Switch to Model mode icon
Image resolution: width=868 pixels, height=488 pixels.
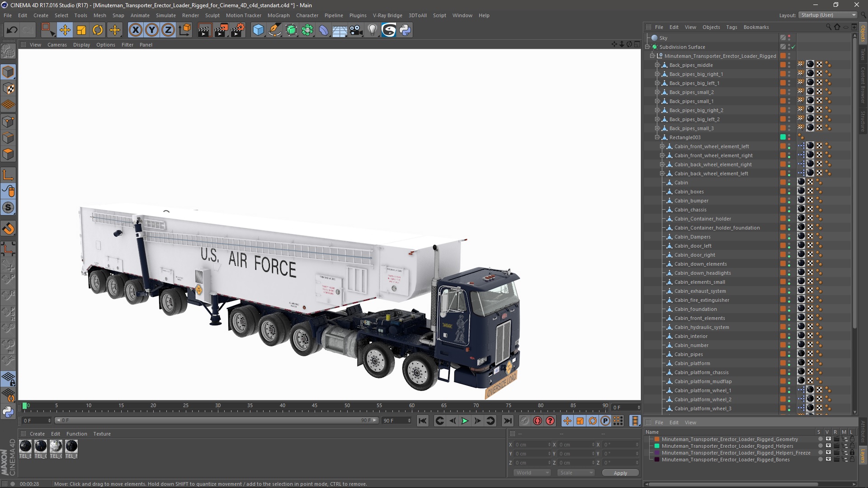(x=8, y=72)
